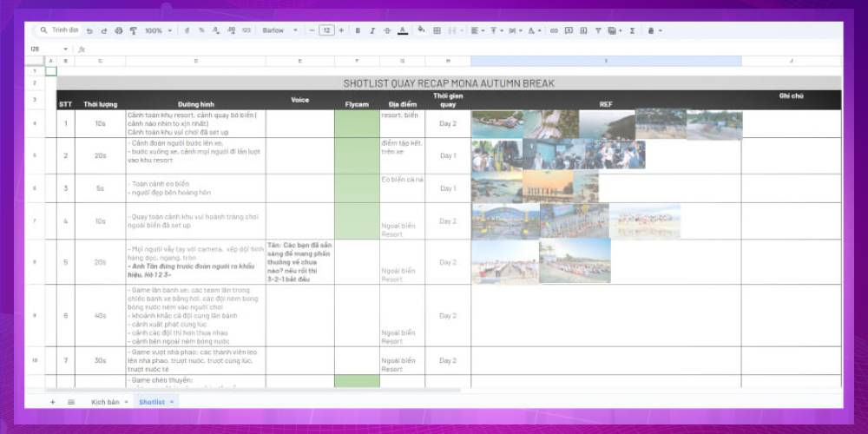Viewport: 868px width, 434px height.
Task: Toggle bold formatting
Action: tap(358, 30)
